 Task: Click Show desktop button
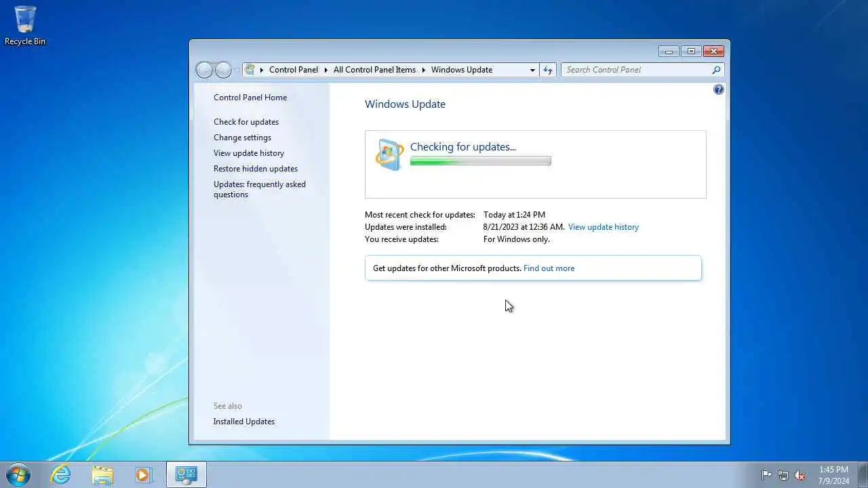click(863, 474)
